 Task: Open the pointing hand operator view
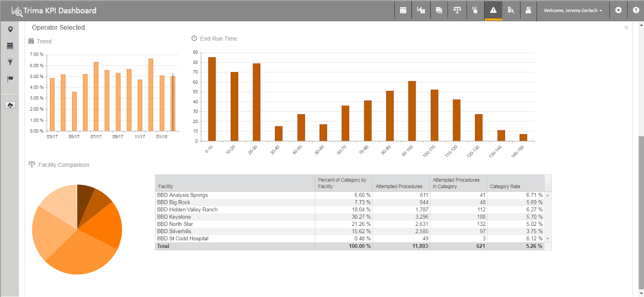coord(475,11)
